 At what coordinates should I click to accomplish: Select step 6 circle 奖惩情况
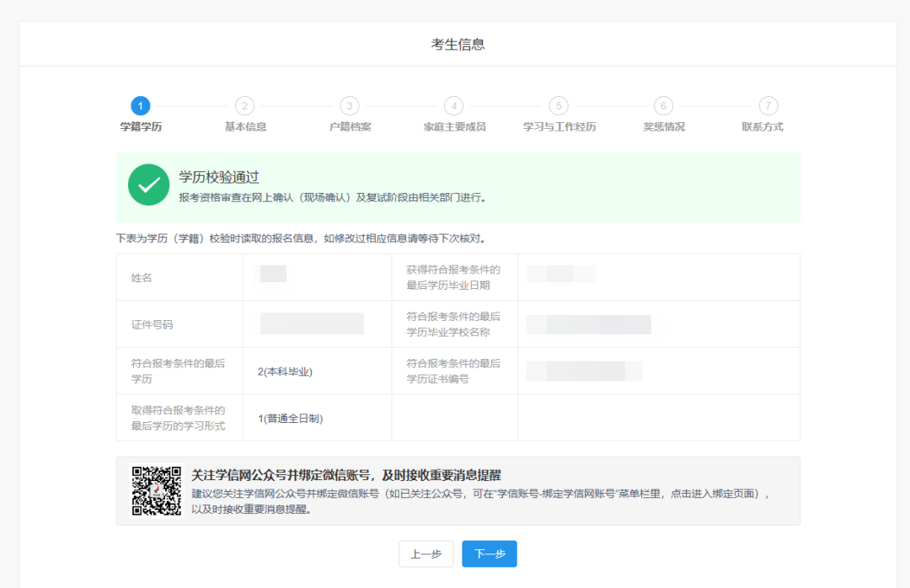coord(664,105)
